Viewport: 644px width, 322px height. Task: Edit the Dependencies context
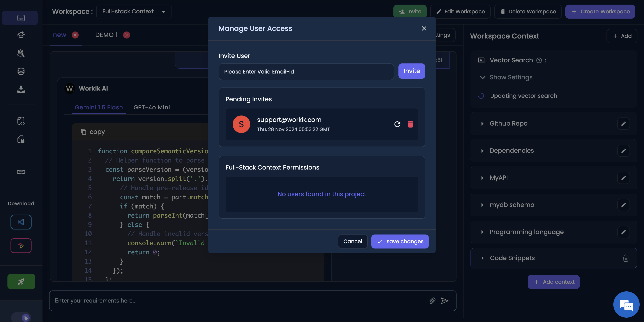click(623, 150)
